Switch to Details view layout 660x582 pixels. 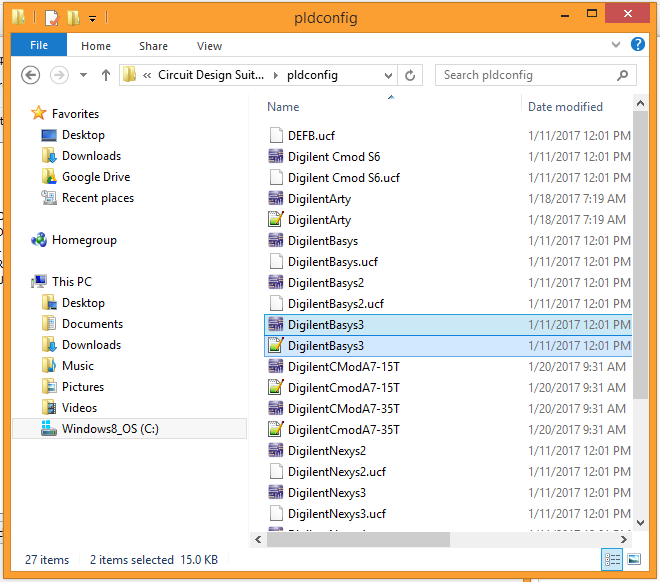tap(612, 560)
